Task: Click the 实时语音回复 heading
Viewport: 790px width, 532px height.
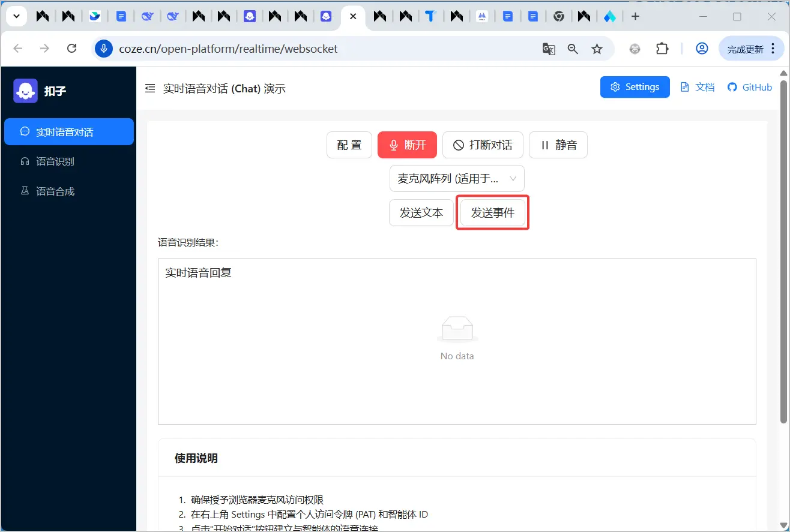Action: point(198,273)
